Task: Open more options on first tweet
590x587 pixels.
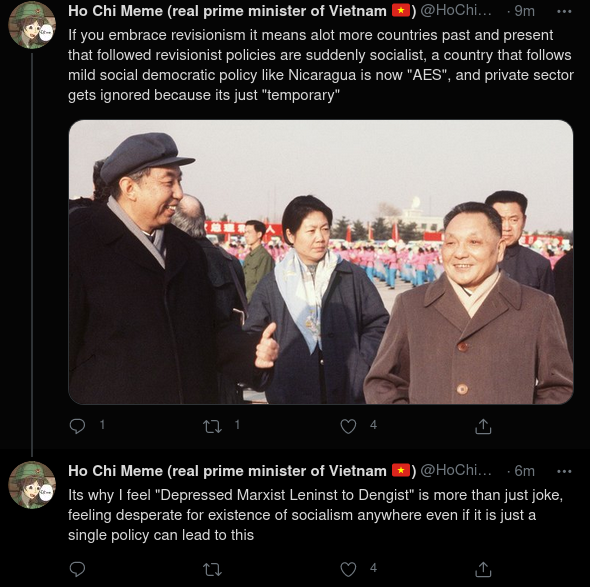Action: 564,12
